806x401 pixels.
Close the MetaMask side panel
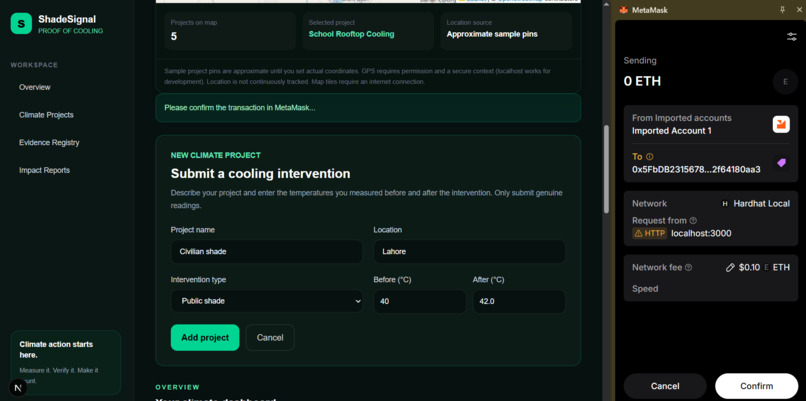799,10
